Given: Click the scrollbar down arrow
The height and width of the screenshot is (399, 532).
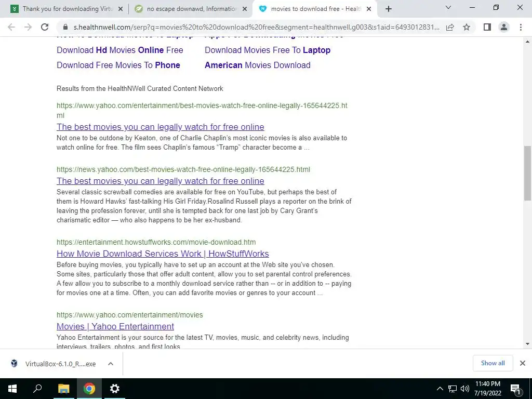Looking at the screenshot, I should (x=527, y=344).
